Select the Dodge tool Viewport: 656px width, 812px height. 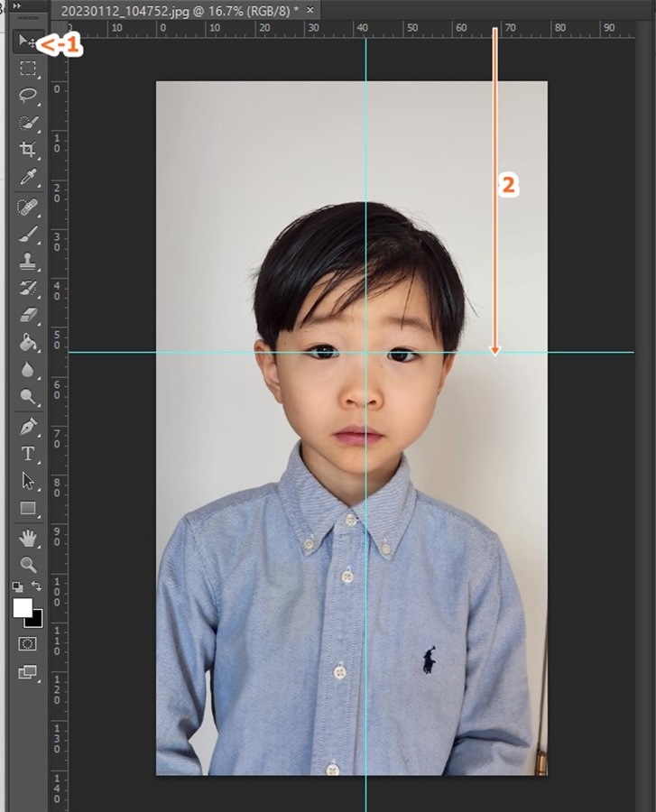(x=27, y=397)
